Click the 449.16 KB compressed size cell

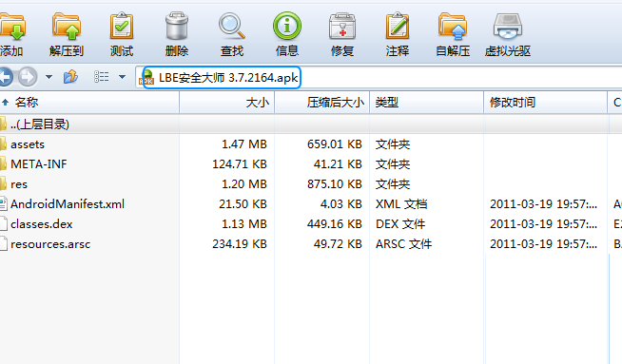pyautogui.click(x=335, y=224)
